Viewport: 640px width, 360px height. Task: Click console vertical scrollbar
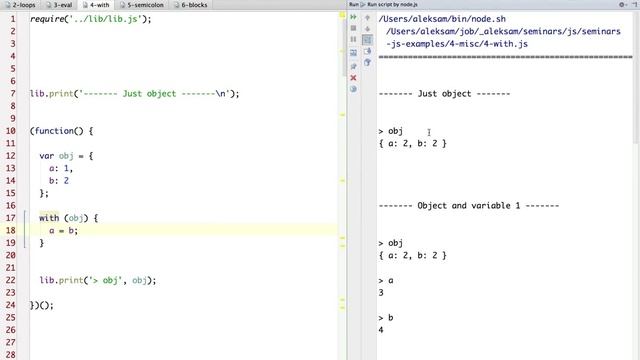coord(636,78)
